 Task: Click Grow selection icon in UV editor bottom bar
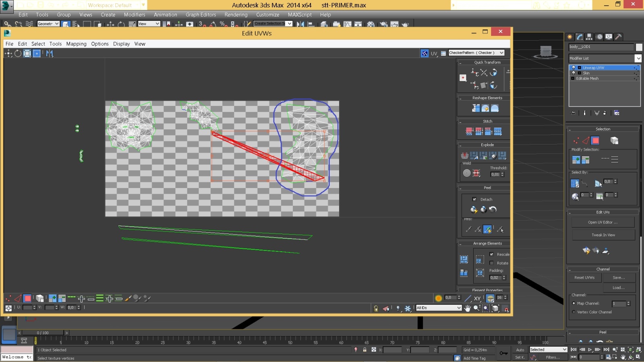(x=52, y=298)
